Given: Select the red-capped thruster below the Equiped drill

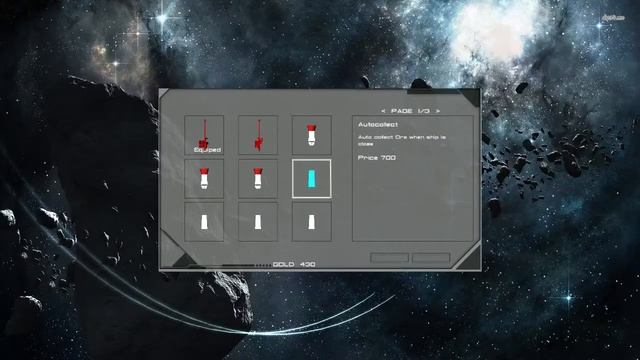Looking at the screenshot, I should 204,179.
